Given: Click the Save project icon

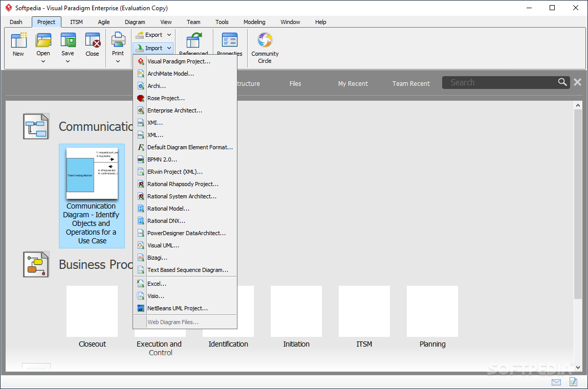Looking at the screenshot, I should [68, 40].
